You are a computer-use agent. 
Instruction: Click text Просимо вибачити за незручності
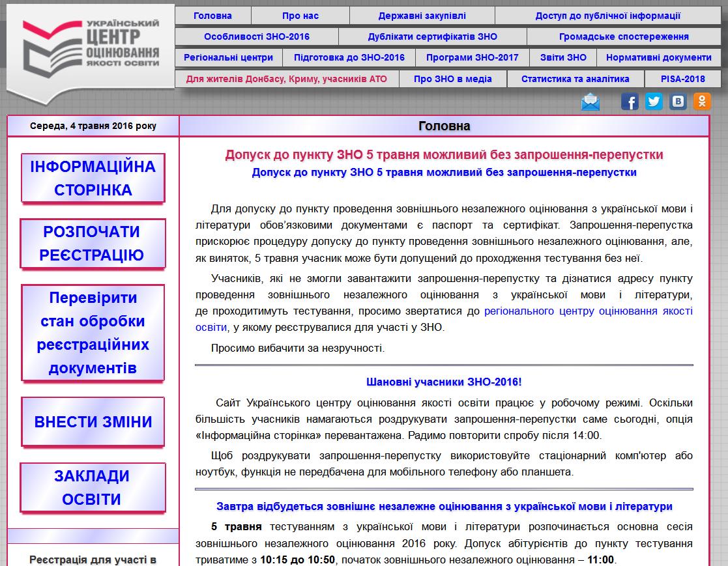point(298,348)
